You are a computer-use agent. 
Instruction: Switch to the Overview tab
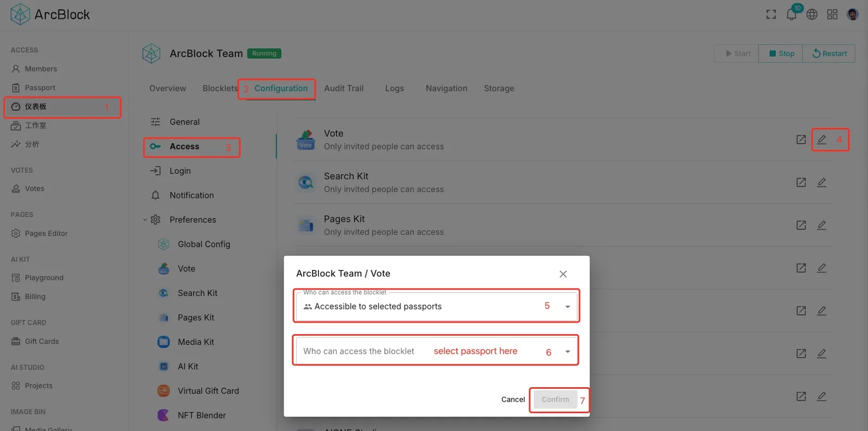pos(168,88)
